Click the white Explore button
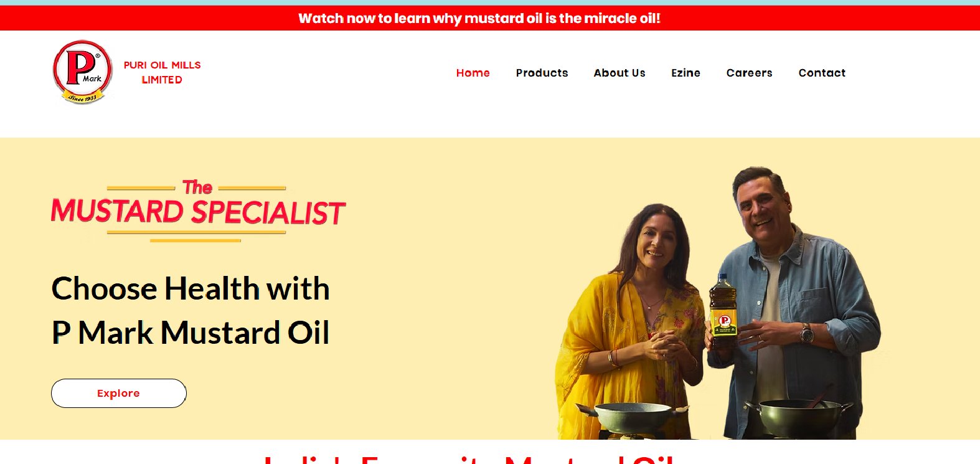 tap(119, 393)
